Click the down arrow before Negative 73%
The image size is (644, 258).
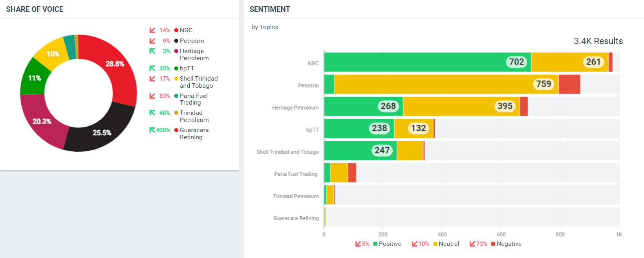tap(472, 244)
